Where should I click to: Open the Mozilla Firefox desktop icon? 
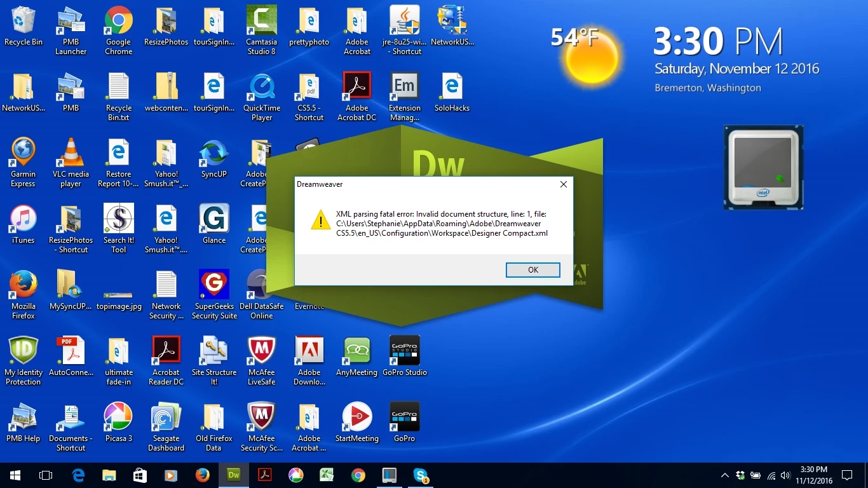coord(24,295)
